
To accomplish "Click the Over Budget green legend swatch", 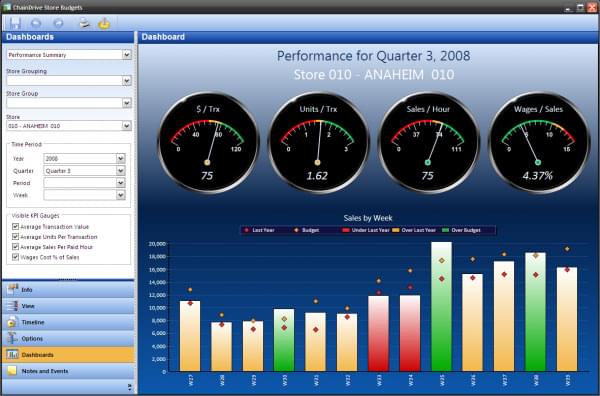I will pyautogui.click(x=445, y=230).
